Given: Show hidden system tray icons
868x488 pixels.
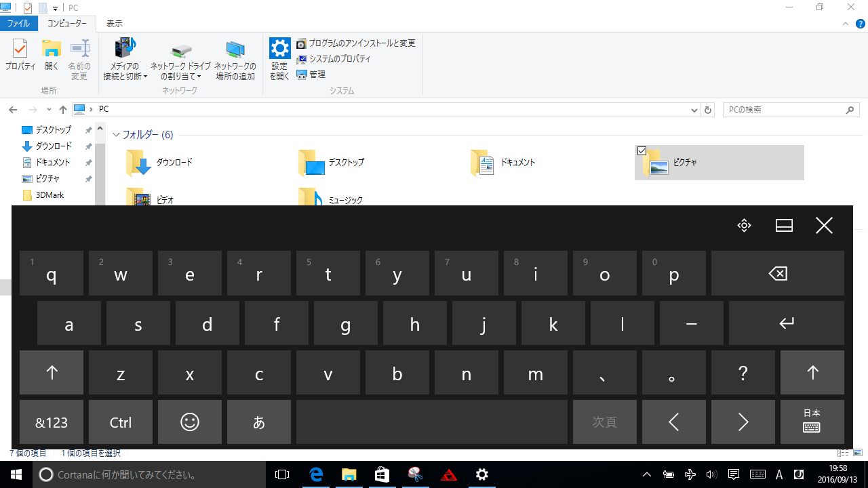Looking at the screenshot, I should click(647, 474).
